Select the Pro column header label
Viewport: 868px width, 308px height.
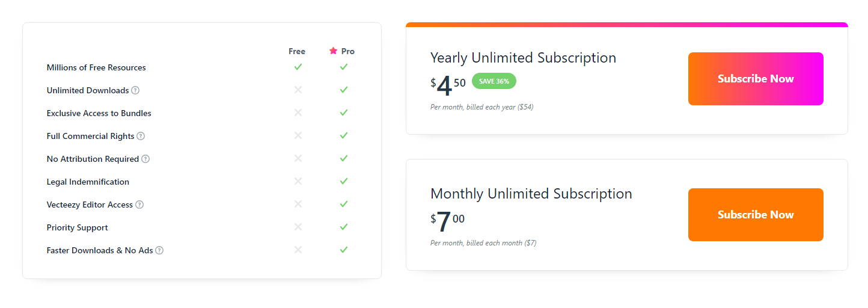[x=348, y=51]
